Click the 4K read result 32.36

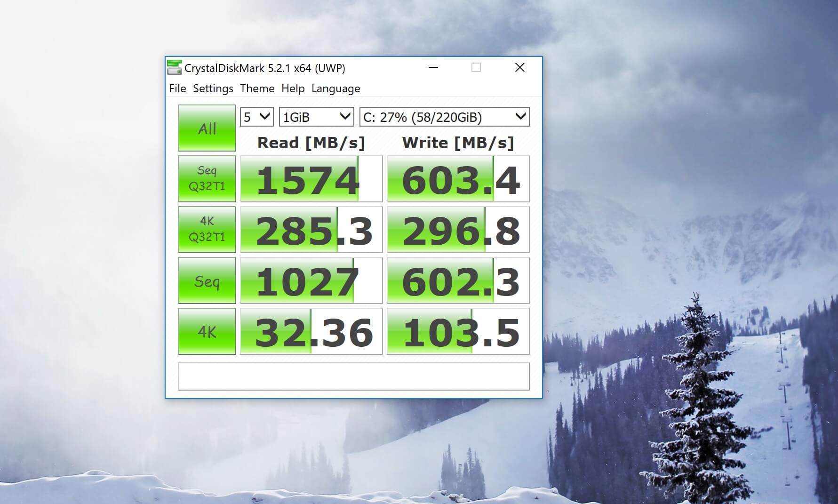pyautogui.click(x=311, y=331)
